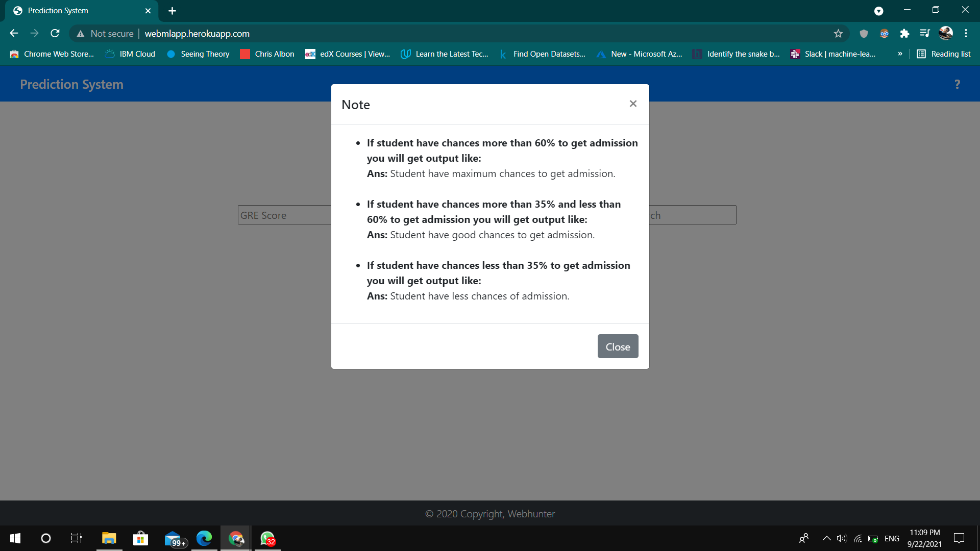Reload the page with refresh icon
The width and height of the screenshot is (980, 551).
click(x=55, y=33)
